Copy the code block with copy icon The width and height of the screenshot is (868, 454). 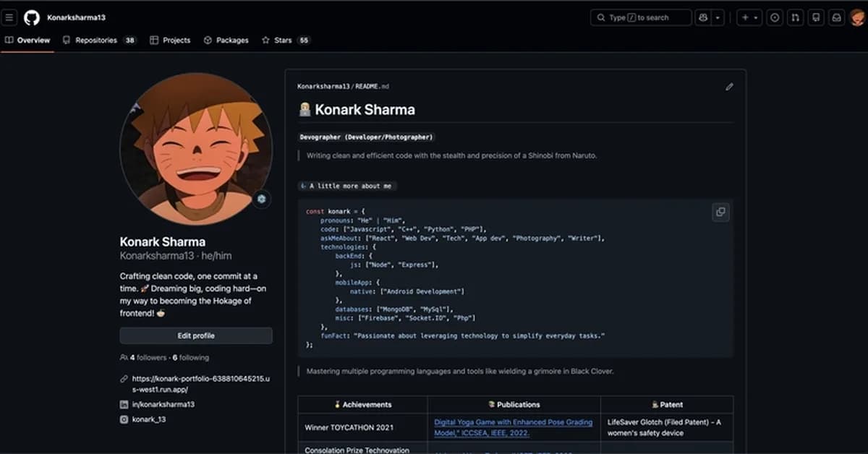(720, 212)
